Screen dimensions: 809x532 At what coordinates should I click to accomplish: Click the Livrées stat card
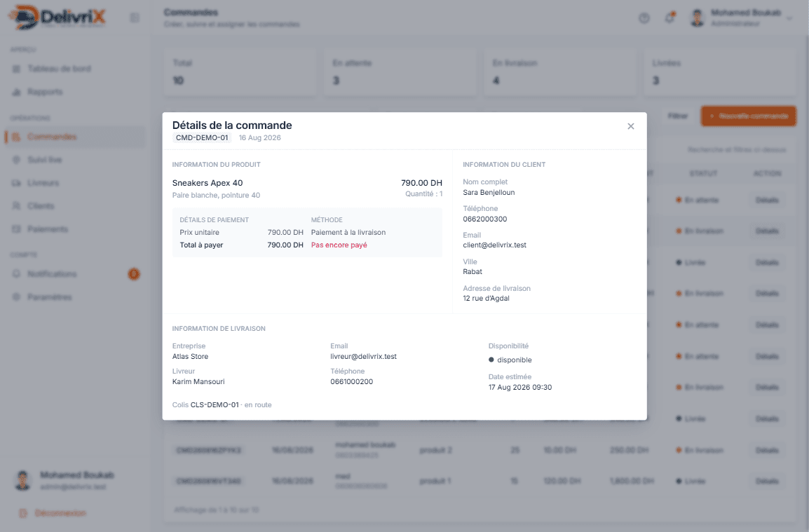[720, 72]
